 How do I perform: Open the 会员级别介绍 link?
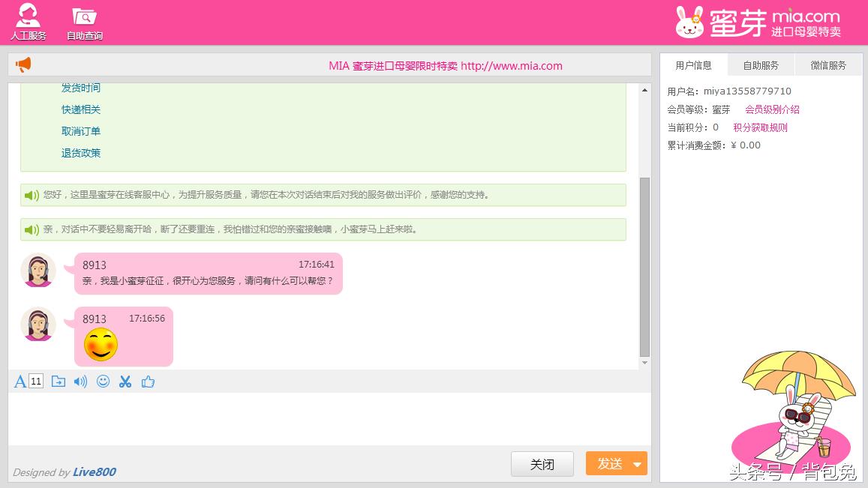[772, 109]
